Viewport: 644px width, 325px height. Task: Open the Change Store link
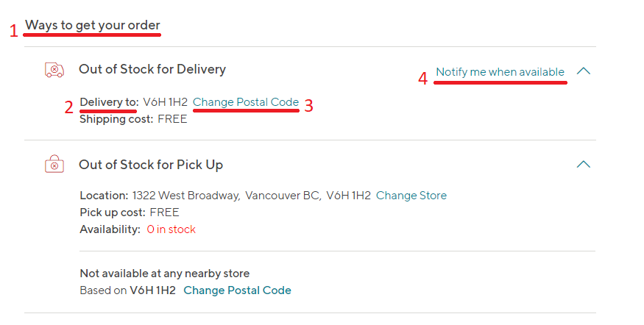pos(411,196)
